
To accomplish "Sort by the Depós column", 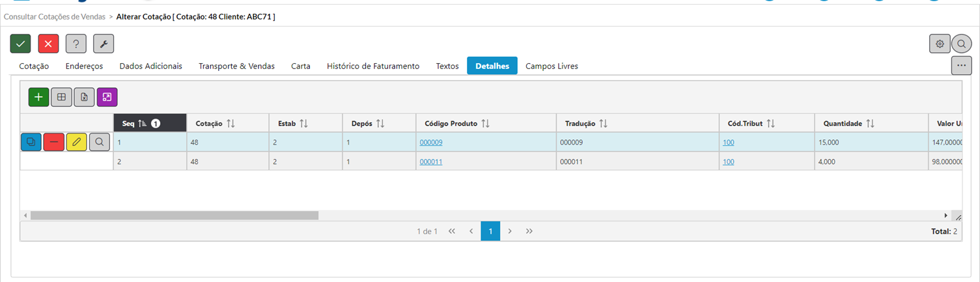I will pos(380,123).
